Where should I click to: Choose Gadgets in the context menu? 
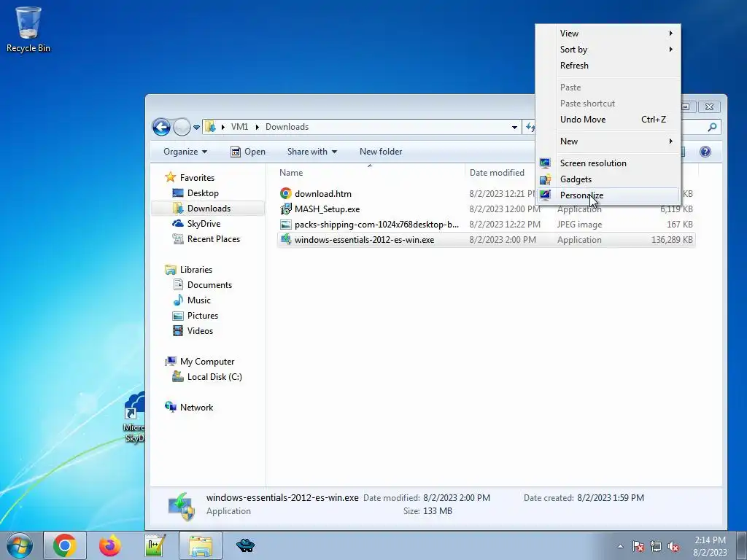click(608, 179)
